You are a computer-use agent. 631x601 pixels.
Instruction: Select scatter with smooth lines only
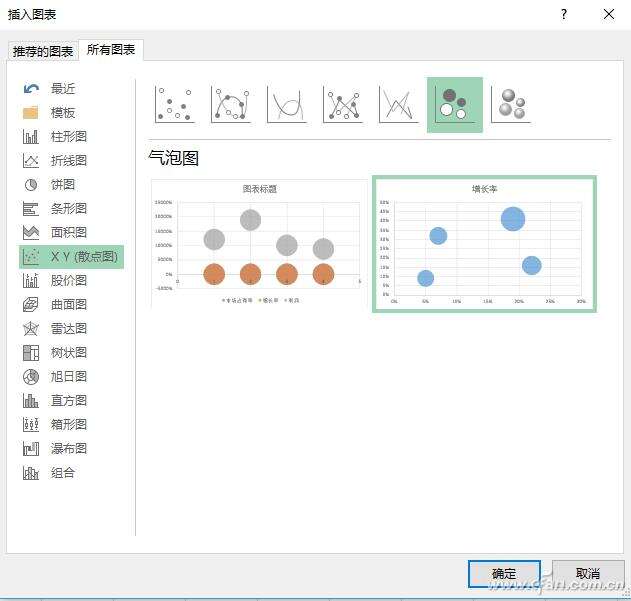pos(287,105)
